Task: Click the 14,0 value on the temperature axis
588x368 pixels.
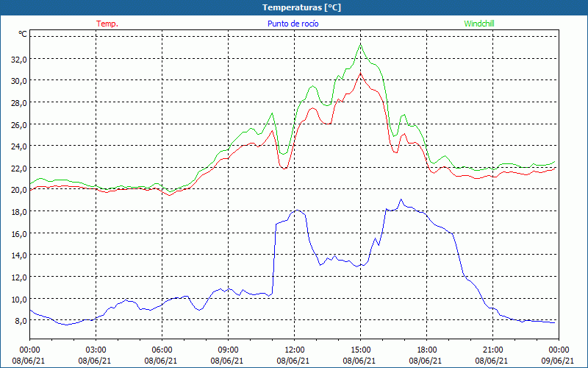Action: point(18,255)
